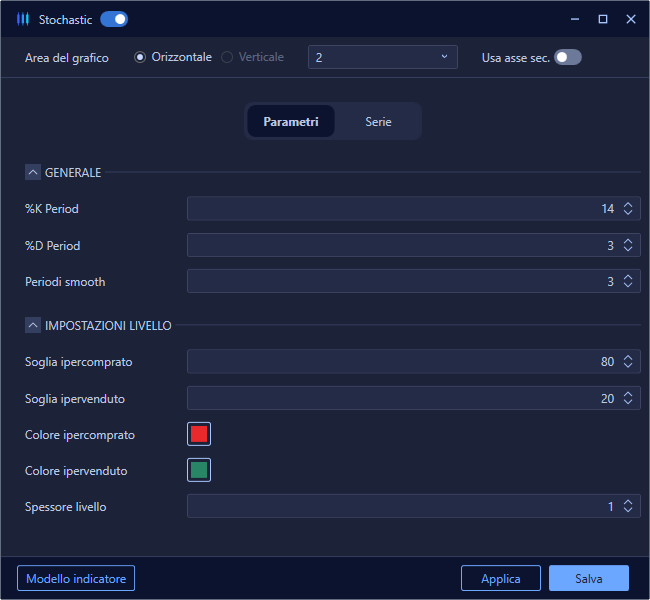Click the Applica button
The height and width of the screenshot is (600, 650).
pyautogui.click(x=501, y=578)
